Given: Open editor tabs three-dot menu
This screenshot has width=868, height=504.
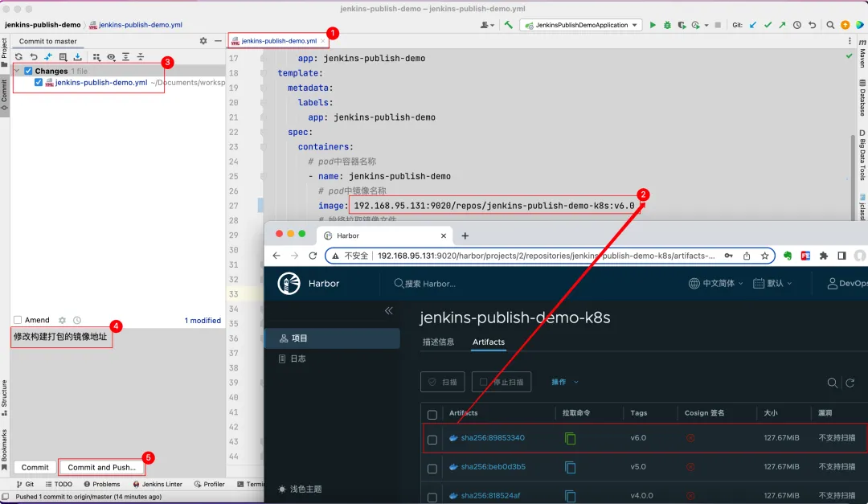Looking at the screenshot, I should coord(850,41).
